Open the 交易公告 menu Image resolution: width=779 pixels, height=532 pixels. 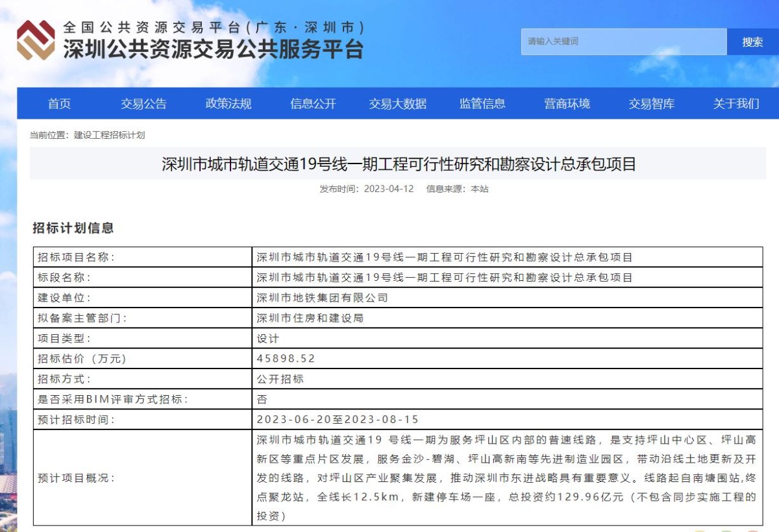tap(143, 104)
